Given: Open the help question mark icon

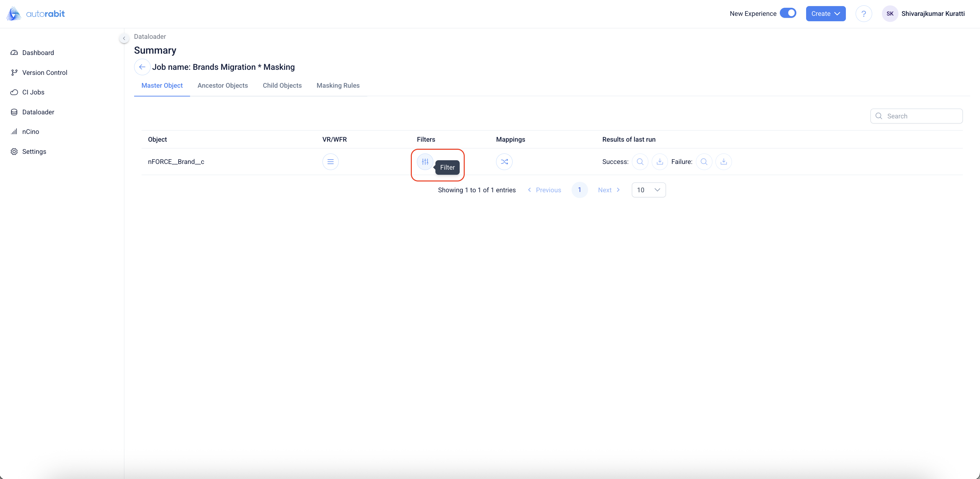Looking at the screenshot, I should click(864, 14).
